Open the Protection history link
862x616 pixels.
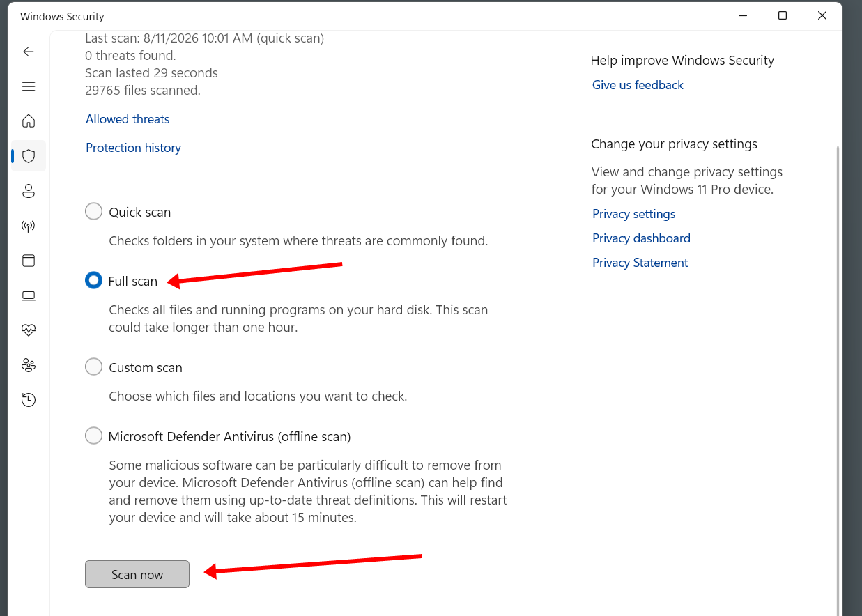[133, 148]
